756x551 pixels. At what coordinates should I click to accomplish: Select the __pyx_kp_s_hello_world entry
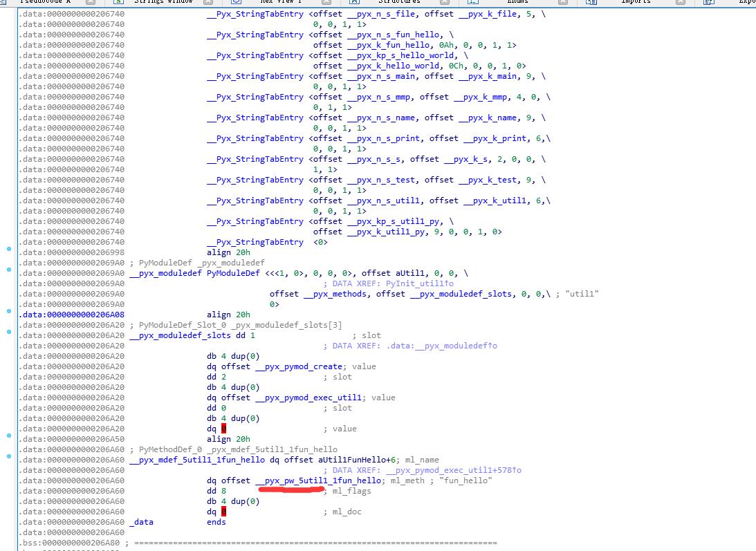click(400, 55)
